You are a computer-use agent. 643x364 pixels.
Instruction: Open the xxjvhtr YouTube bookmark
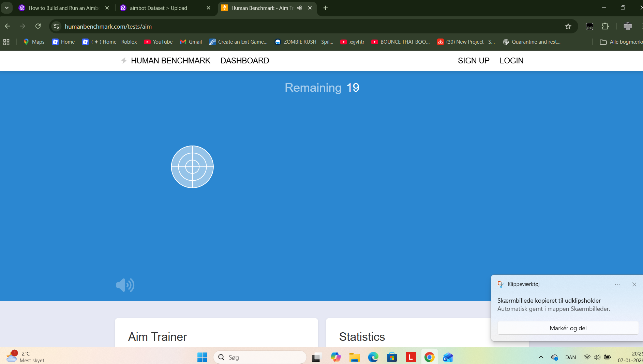pyautogui.click(x=353, y=42)
